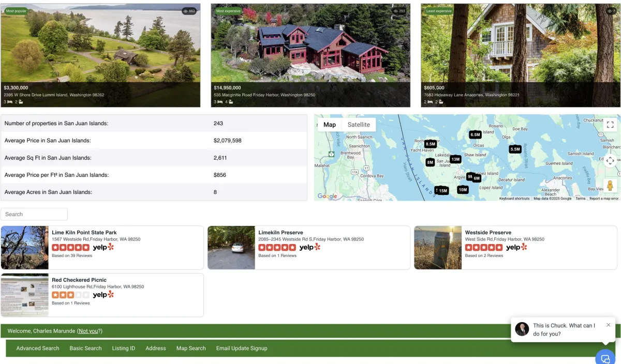Open the Westside Preserve title
The width and height of the screenshot is (621, 364).
[488, 233]
